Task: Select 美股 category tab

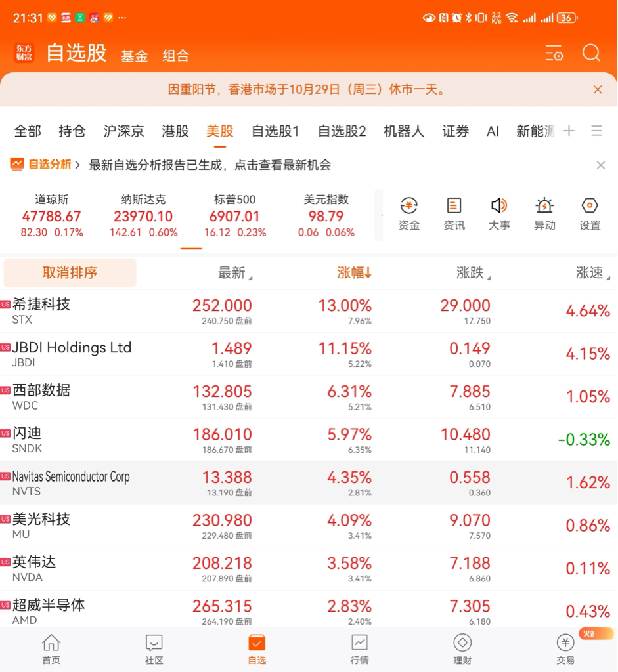Action: (219, 131)
